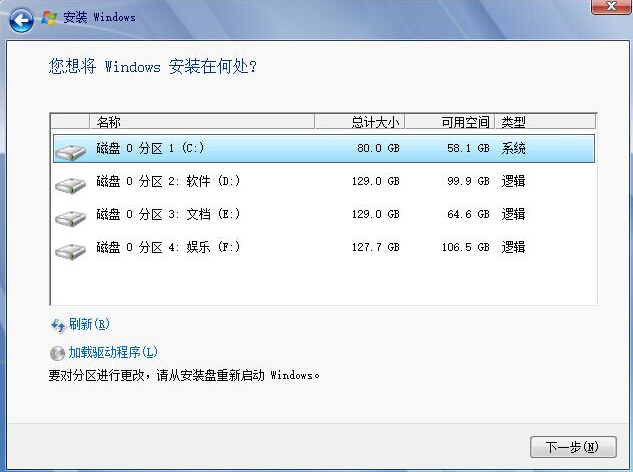
Task: Sort by the 类型 column header
Action: [x=545, y=122]
